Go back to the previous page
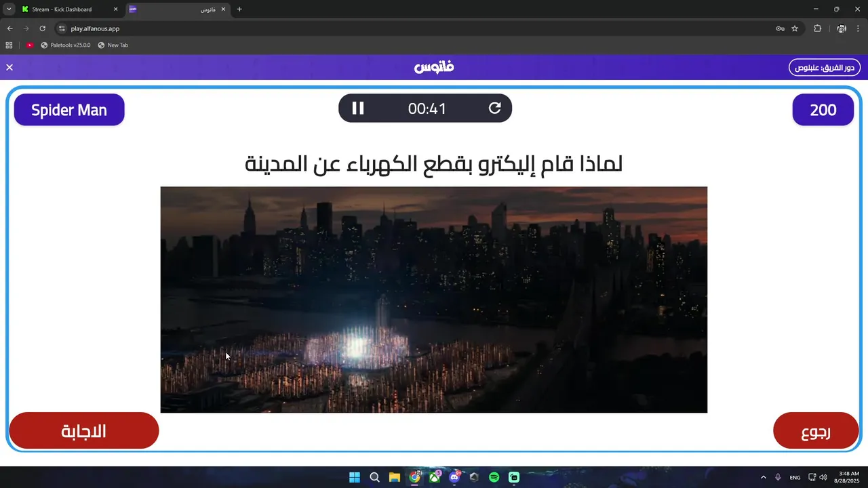868x488 pixels. point(9,28)
